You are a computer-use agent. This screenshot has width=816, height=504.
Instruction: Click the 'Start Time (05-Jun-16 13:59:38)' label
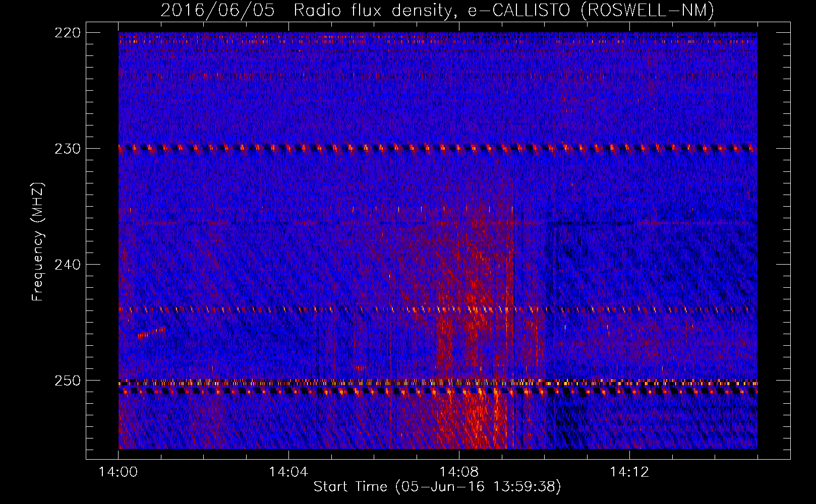(437, 487)
